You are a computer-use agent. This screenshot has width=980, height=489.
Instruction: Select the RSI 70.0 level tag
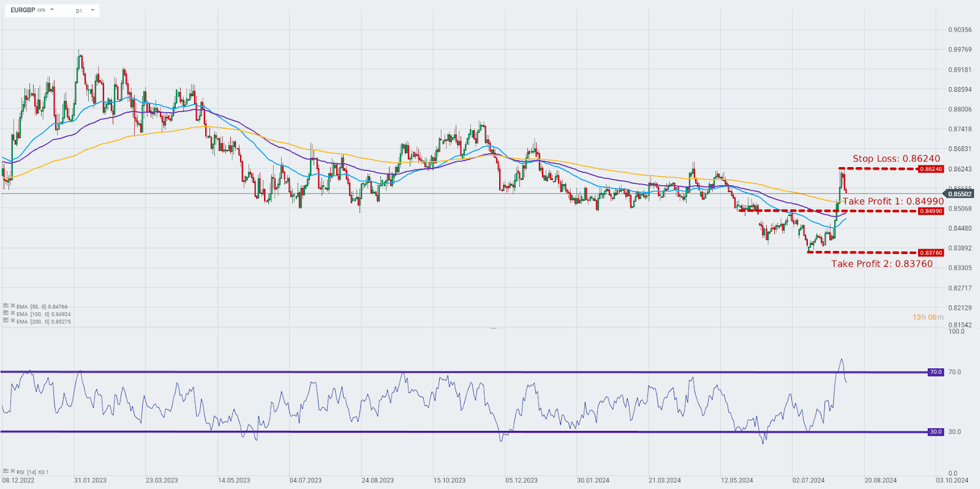(x=935, y=372)
